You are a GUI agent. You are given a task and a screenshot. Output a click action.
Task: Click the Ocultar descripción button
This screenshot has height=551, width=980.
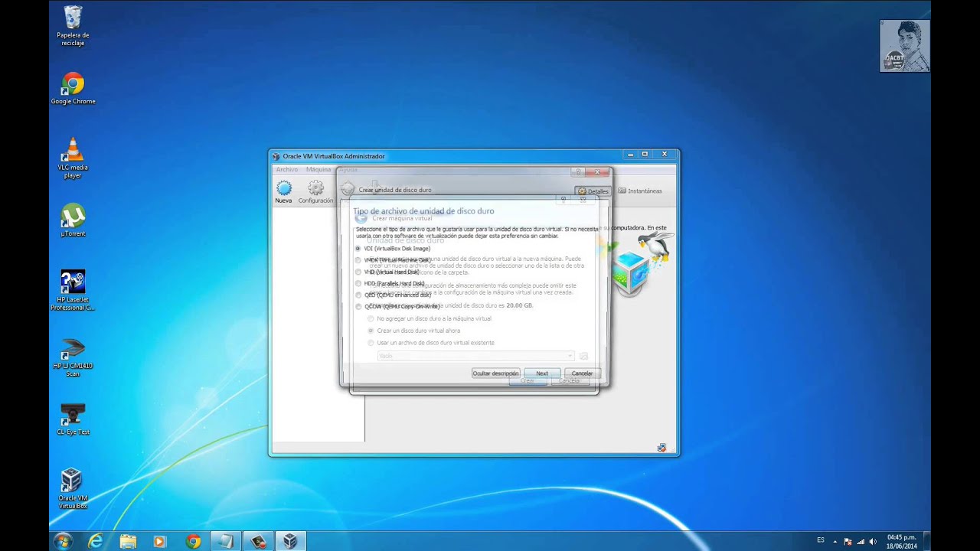coord(495,373)
